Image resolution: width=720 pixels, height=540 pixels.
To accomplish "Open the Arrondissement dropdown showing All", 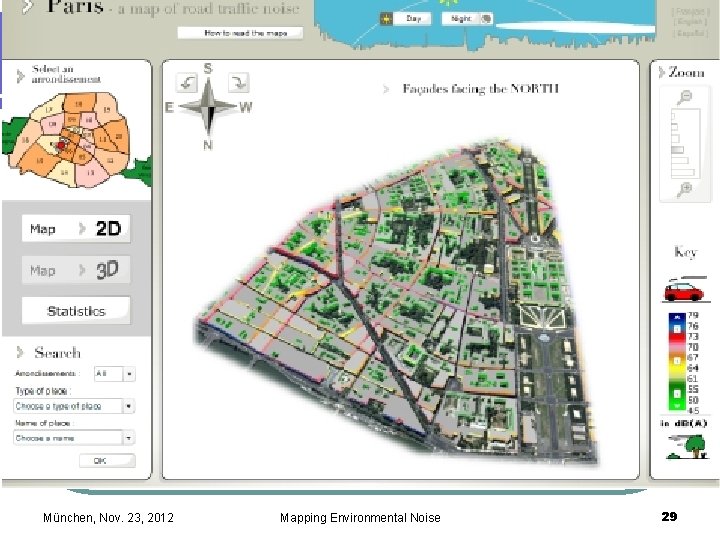I will point(114,374).
